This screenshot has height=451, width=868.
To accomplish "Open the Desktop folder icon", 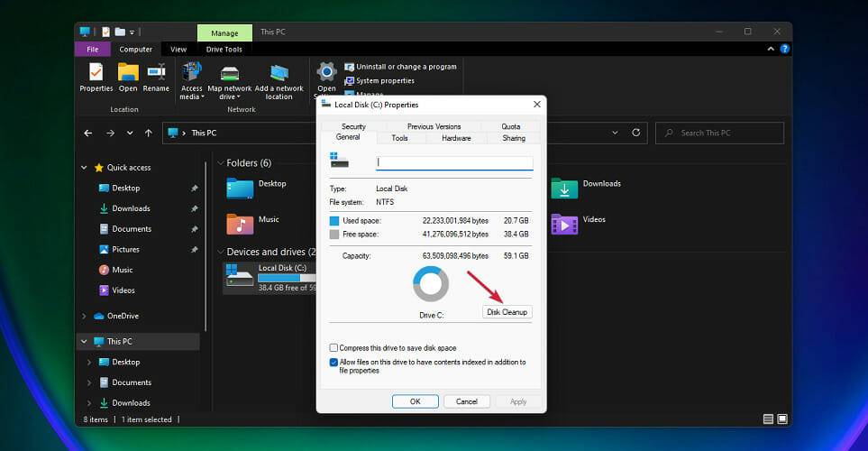I will point(240,189).
